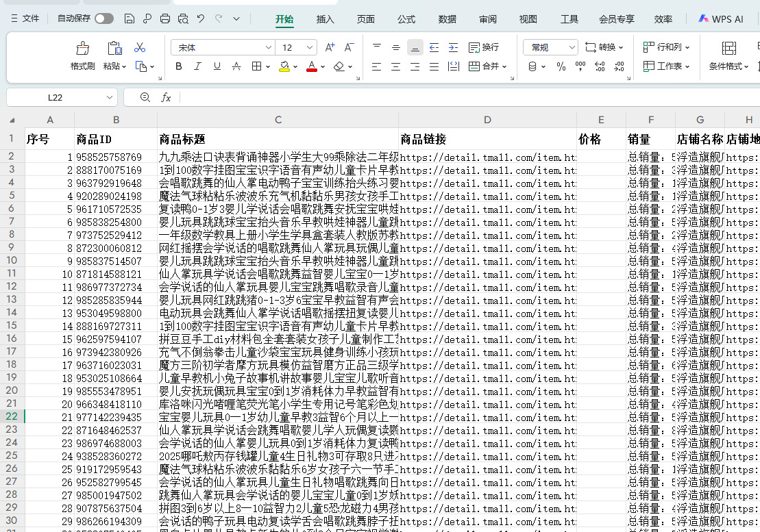Viewport: 760px width, 532px height.
Task: Click the WPS AI button
Action: click(720, 19)
